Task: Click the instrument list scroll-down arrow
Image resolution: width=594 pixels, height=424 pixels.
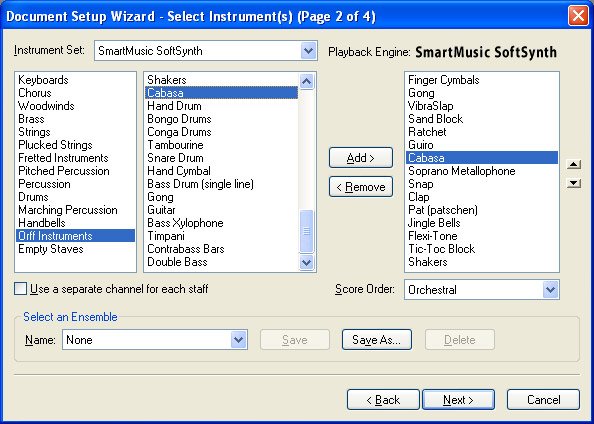Action: pyautogui.click(x=306, y=262)
